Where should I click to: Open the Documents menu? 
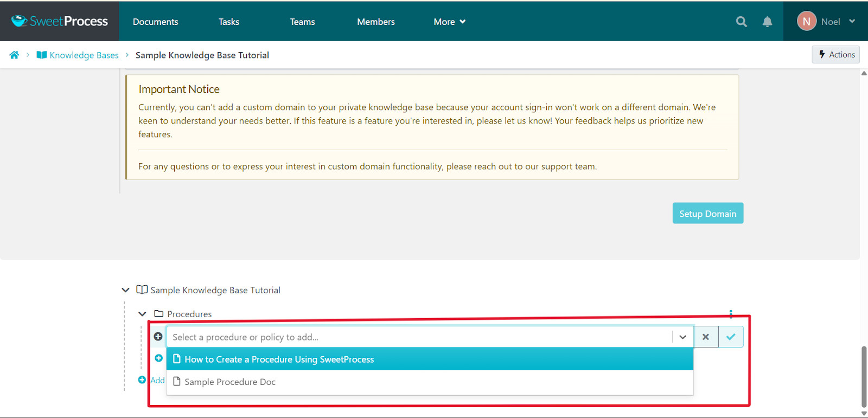[155, 22]
